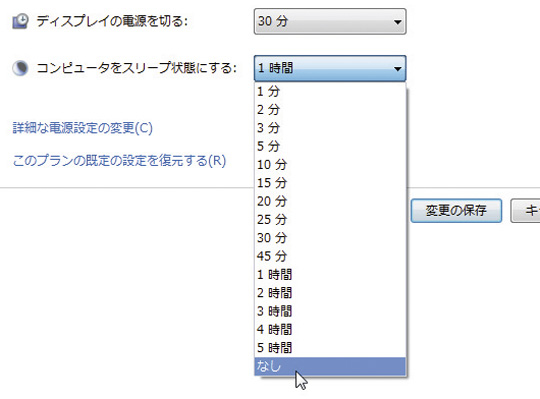Collapse the 1 時間 sleep dropdown arrow
Viewport: 540px width, 399px height.
(397, 69)
